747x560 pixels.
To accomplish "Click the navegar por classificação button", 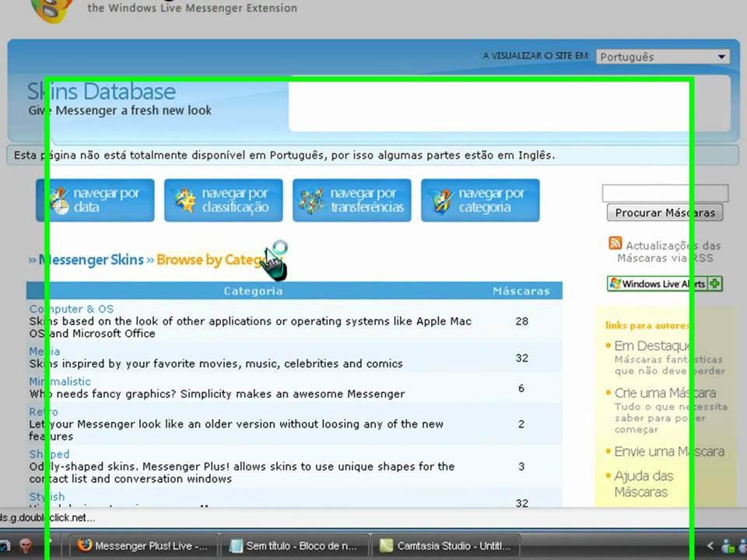I will [223, 200].
